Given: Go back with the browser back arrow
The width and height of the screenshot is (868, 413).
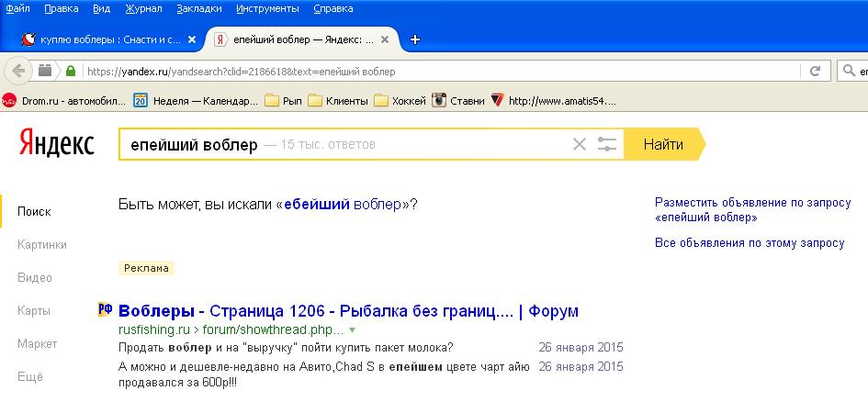Looking at the screenshot, I should point(18,72).
